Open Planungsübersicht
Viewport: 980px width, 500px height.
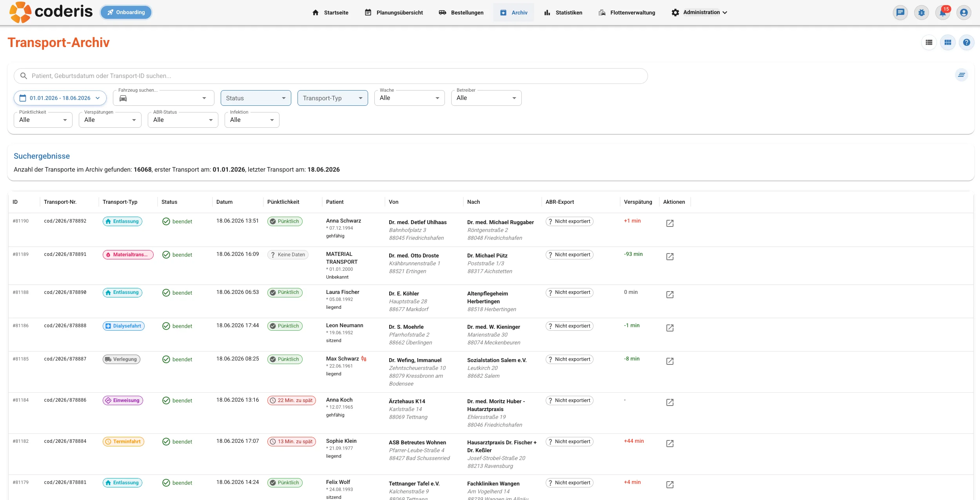tap(394, 13)
